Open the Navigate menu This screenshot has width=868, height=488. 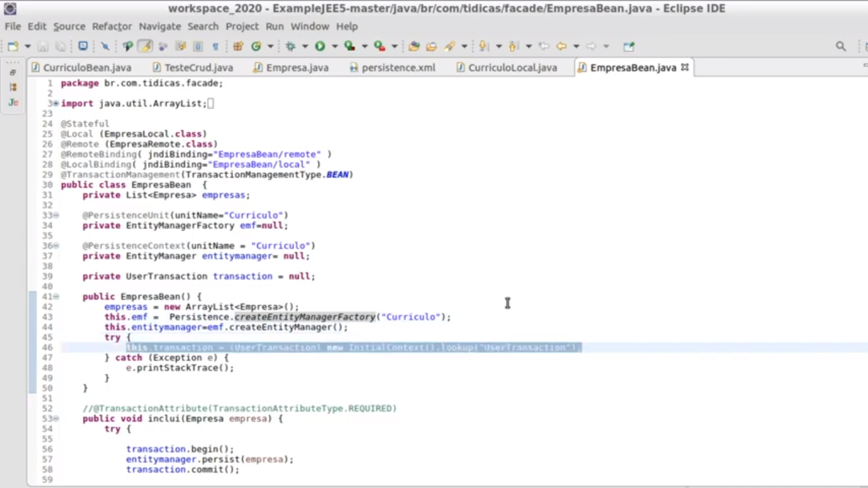point(160,26)
